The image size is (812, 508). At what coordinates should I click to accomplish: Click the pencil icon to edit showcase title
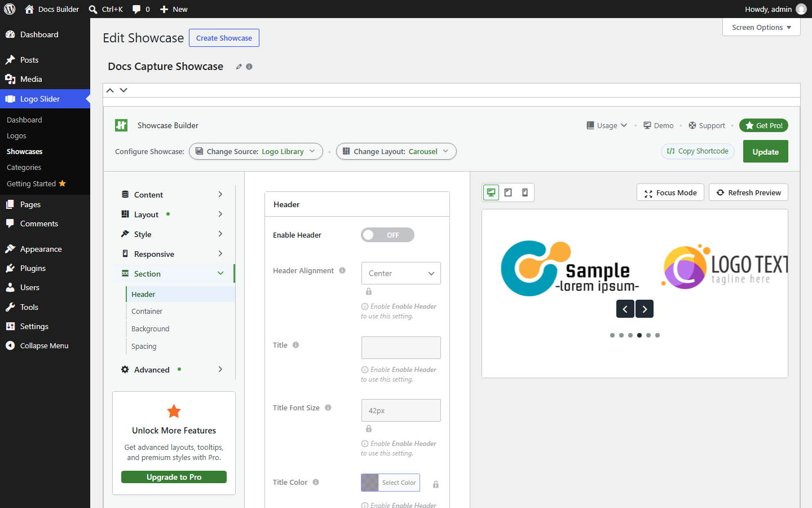click(x=239, y=67)
